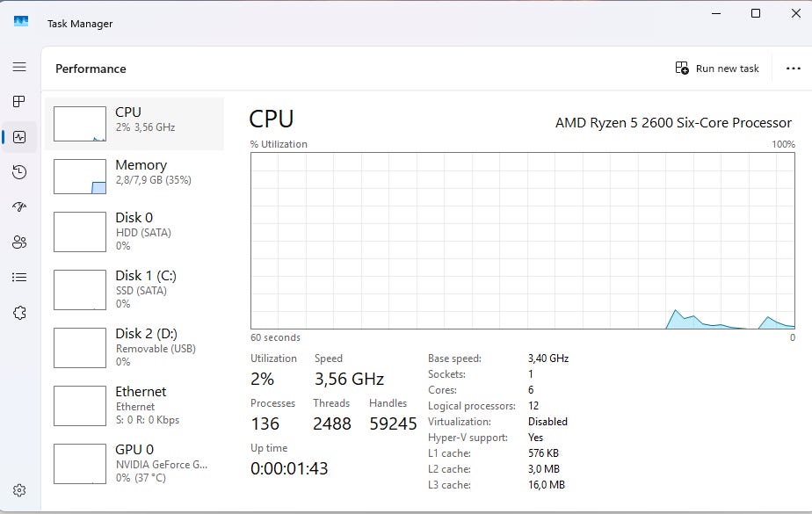Click the Handles count 59245
This screenshot has width=812, height=514.
[x=393, y=424]
